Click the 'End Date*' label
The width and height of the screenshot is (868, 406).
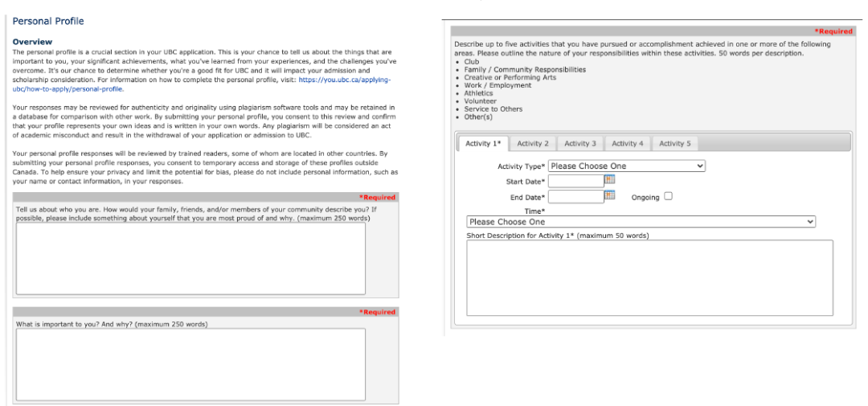pyautogui.click(x=527, y=197)
